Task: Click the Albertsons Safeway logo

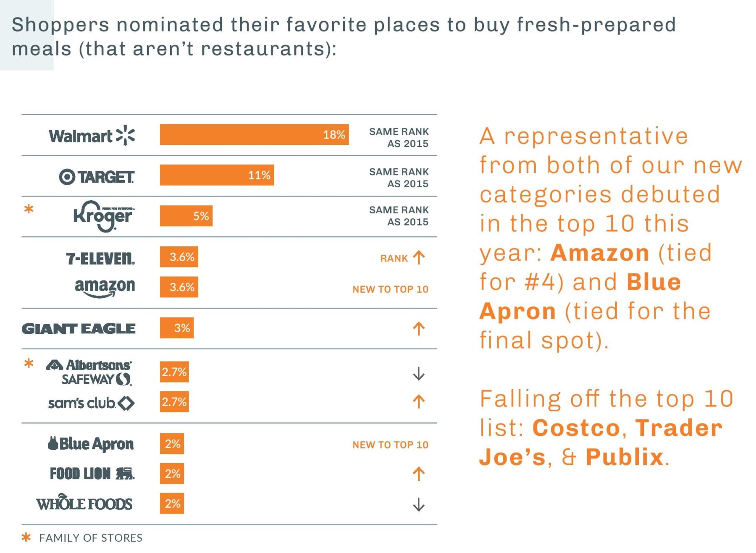Action: tap(89, 372)
